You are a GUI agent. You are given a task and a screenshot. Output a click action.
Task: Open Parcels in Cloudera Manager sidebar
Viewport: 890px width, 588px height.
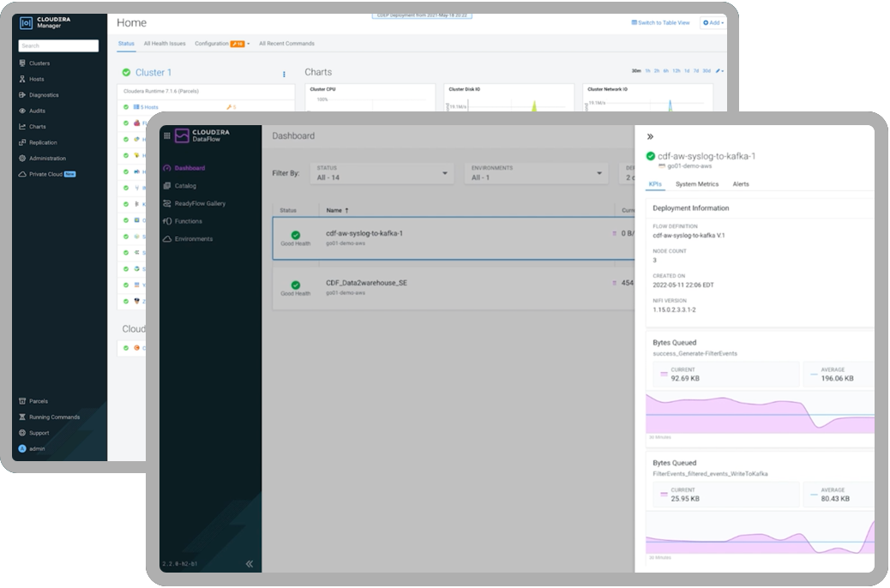(33, 401)
